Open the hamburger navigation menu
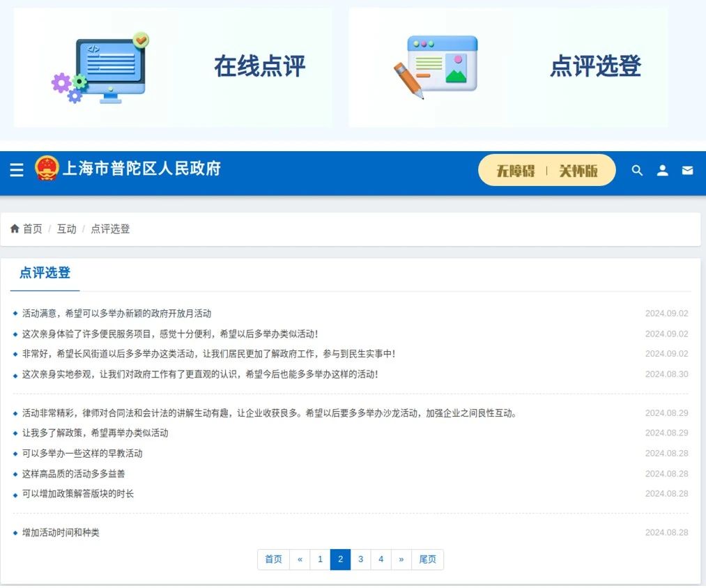Viewport: 706px width, 588px height. tap(17, 170)
